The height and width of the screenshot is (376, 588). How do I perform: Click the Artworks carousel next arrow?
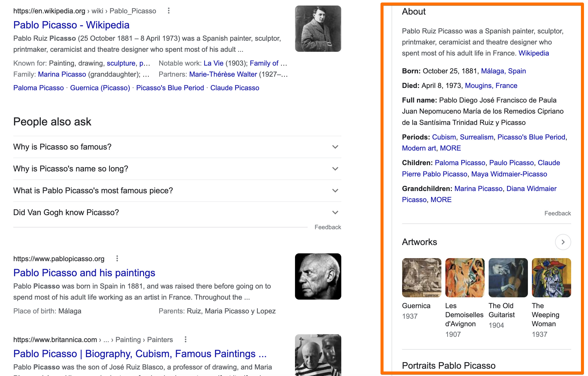[563, 242]
